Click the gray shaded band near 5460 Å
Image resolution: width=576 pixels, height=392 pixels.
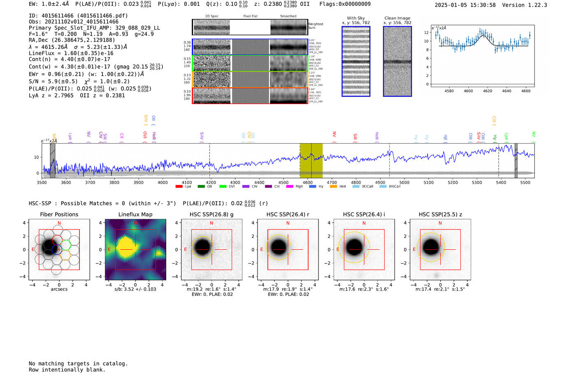516,160
